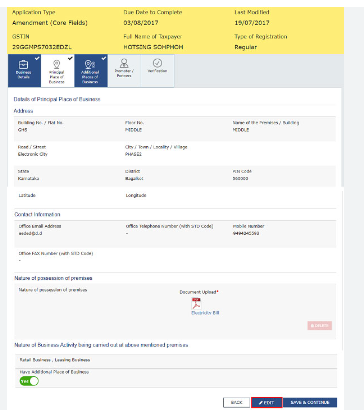This screenshot has height=416, width=364.
Task: Open the Electricity Bill document link
Action: 205,313
